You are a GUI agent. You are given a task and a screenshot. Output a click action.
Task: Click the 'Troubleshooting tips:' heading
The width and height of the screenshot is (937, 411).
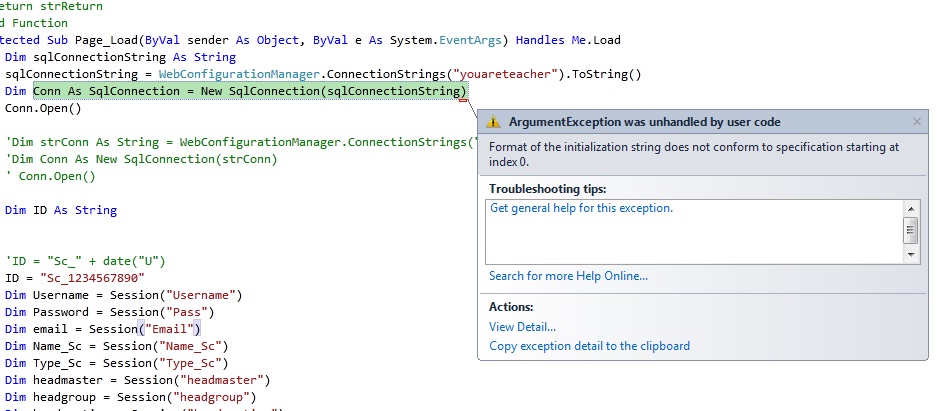coord(547,189)
